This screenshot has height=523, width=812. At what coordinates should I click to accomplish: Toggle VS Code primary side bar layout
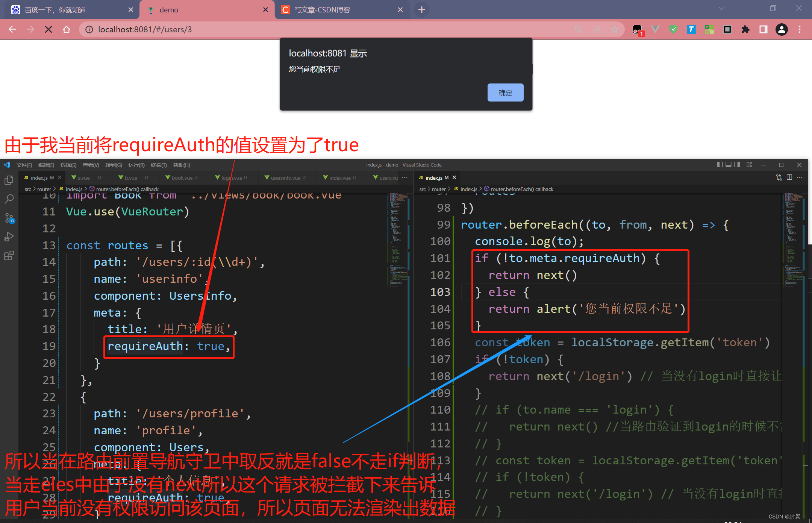(x=720, y=165)
